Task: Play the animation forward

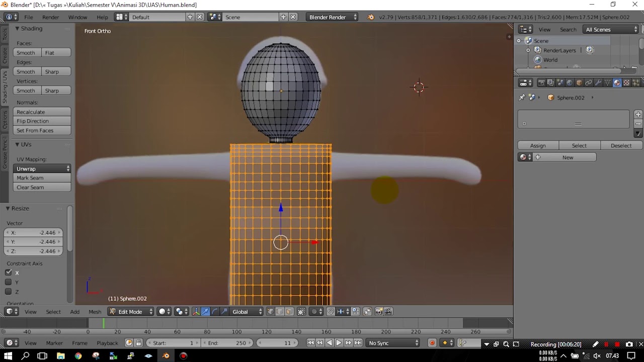Action: coord(339,343)
